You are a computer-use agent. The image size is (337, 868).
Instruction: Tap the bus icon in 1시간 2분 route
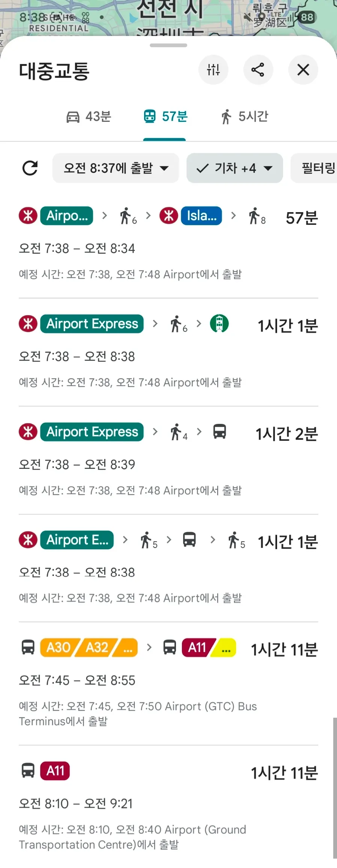coord(219,431)
